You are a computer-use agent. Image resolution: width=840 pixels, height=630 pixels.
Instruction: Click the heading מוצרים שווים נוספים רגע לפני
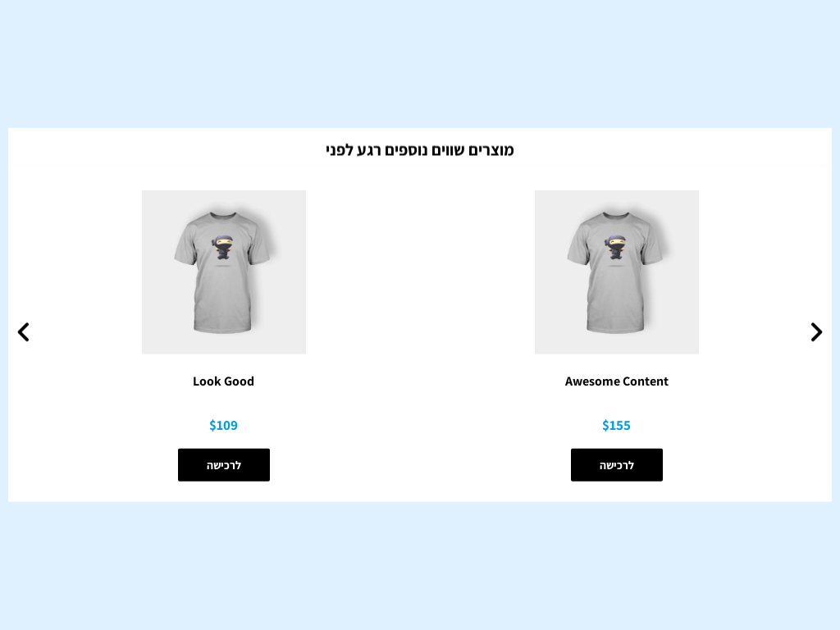click(419, 150)
